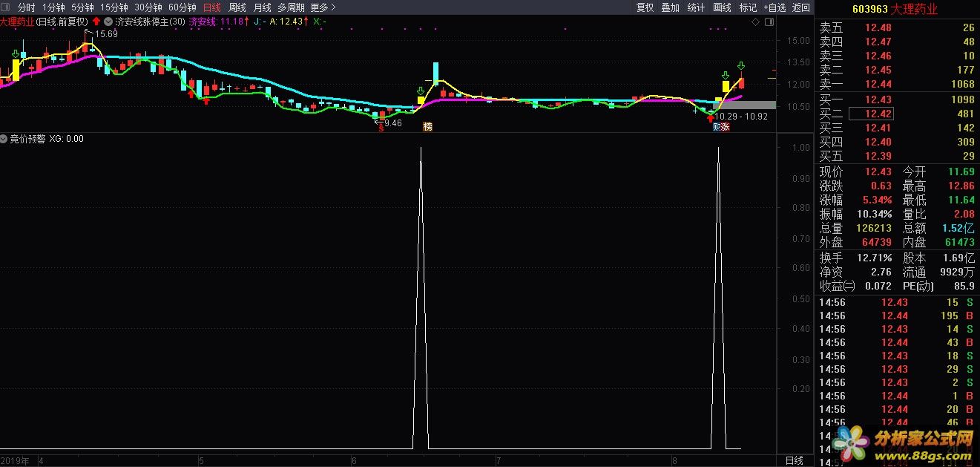Screen dimensions: 980x467
Task: Click the 日线 label at bottom right
Action: 794,460
